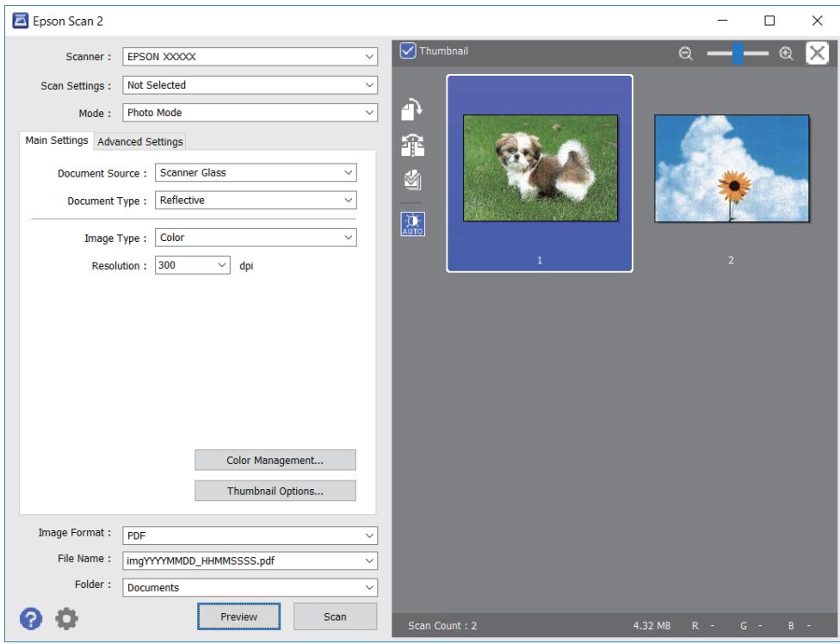Screen dimensions: 840x644
Task: Click the marquee select-all documents icon
Action: point(412,181)
